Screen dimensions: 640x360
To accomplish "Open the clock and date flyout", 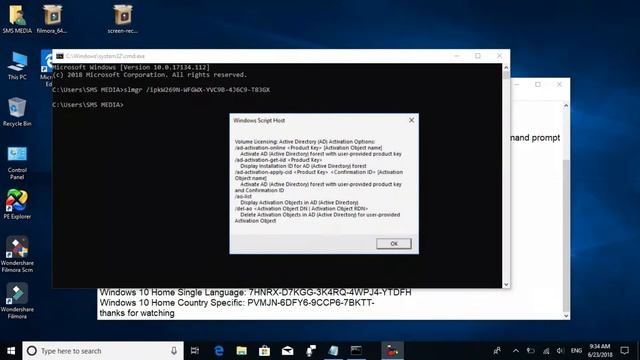I will click(600, 351).
